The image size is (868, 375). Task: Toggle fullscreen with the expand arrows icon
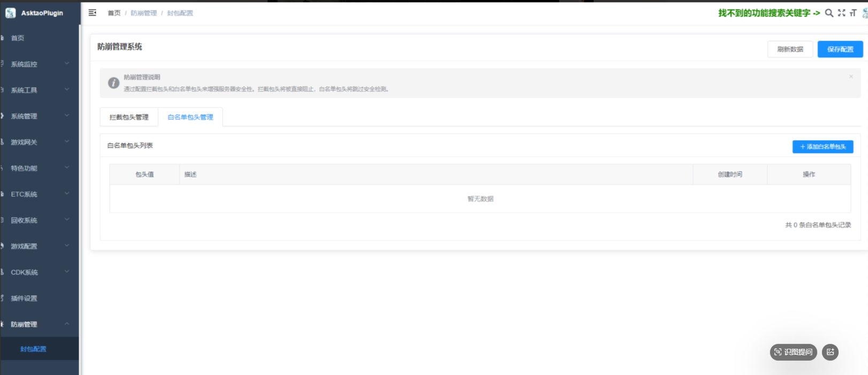[x=842, y=13]
